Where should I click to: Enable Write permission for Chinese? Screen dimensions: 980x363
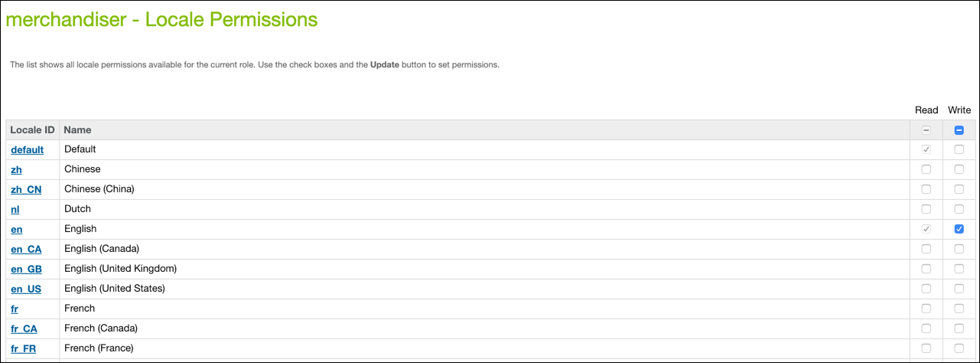pos(959,169)
